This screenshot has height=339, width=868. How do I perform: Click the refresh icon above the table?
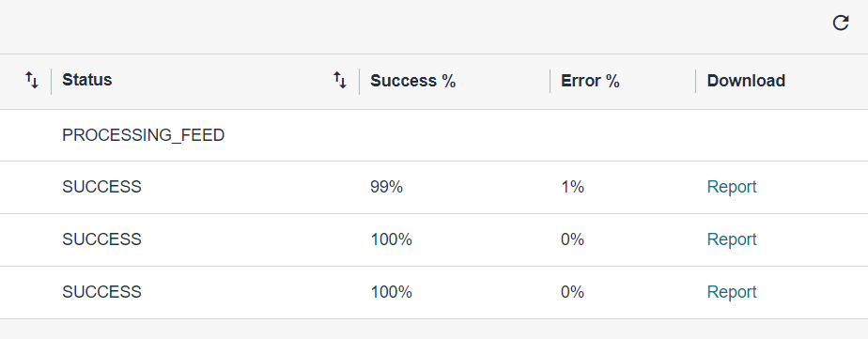point(841,23)
